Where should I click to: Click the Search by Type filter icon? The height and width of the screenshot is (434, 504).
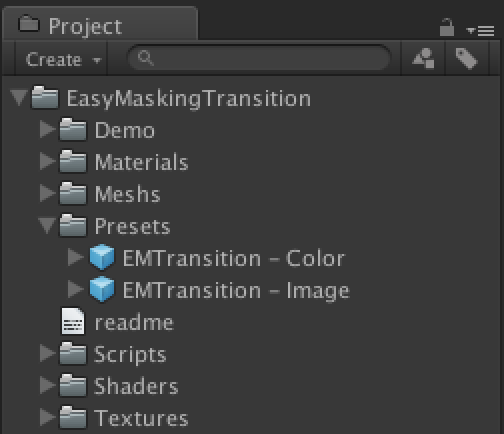(423, 58)
